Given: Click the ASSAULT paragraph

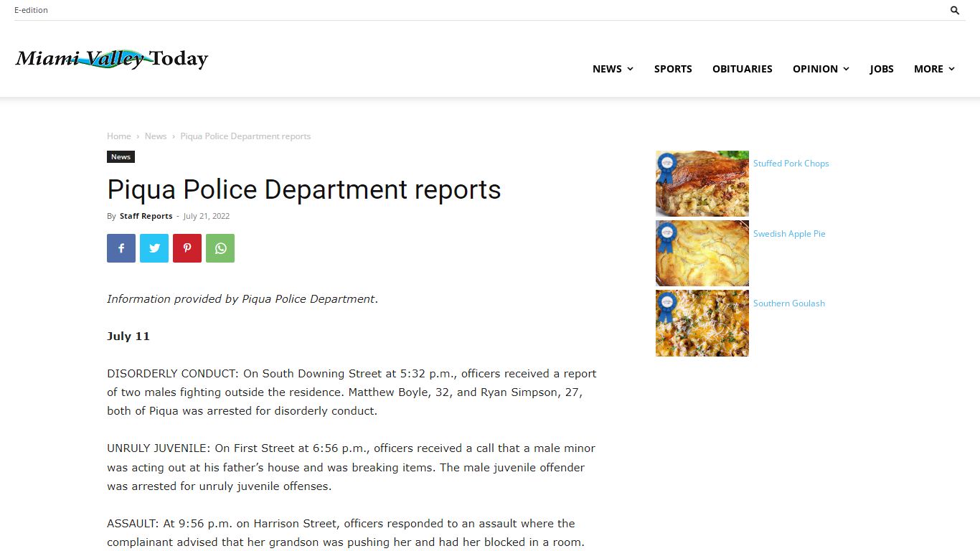Looking at the screenshot, I should coord(346,533).
